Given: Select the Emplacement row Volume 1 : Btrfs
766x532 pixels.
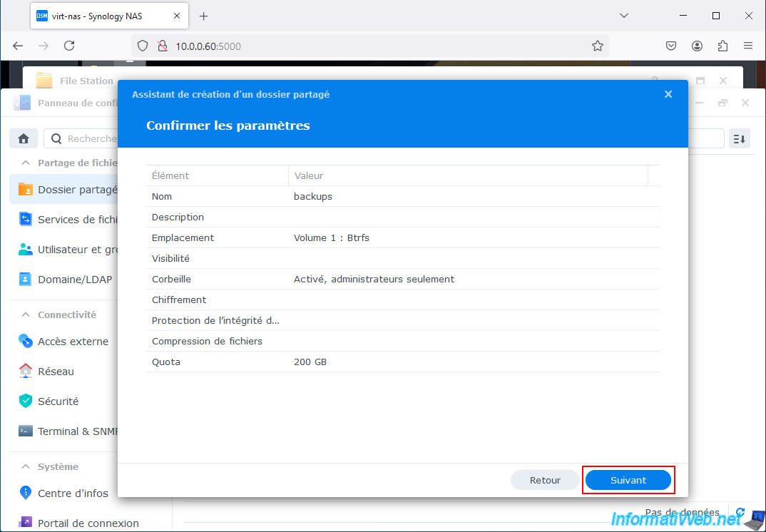Looking at the screenshot, I should (402, 238).
